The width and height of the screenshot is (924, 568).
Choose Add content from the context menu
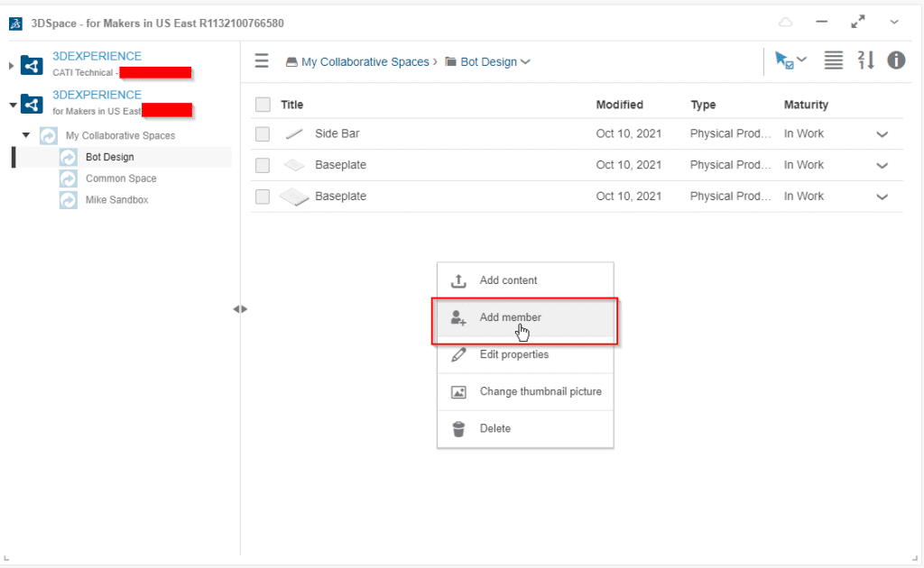coord(525,280)
